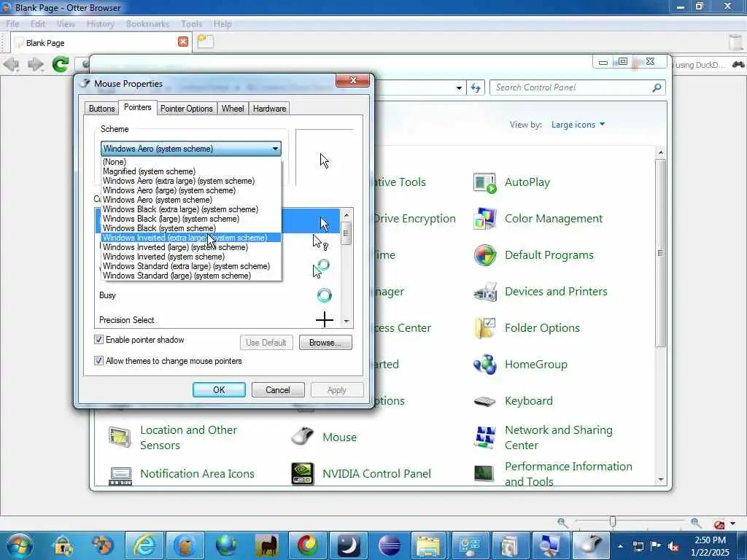Viewport: 747px width, 560px height.
Task: Select Windows Black (extra large) scheme
Action: 191,209
